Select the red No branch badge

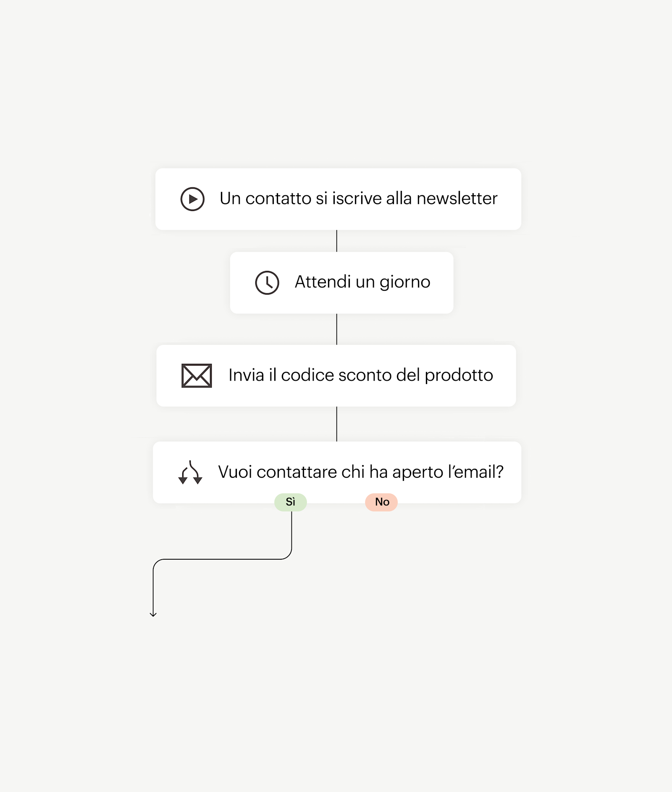click(x=381, y=502)
